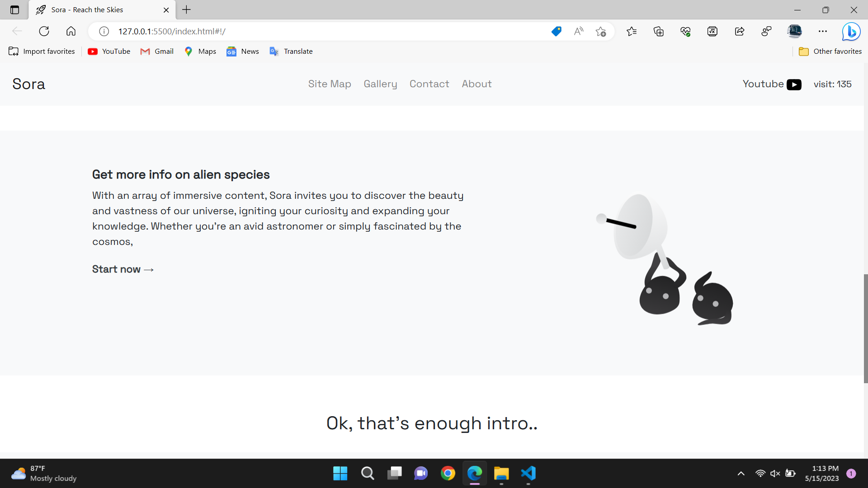Launch the Math Solver tool
Image resolution: width=868 pixels, height=488 pixels.
pyautogui.click(x=712, y=31)
